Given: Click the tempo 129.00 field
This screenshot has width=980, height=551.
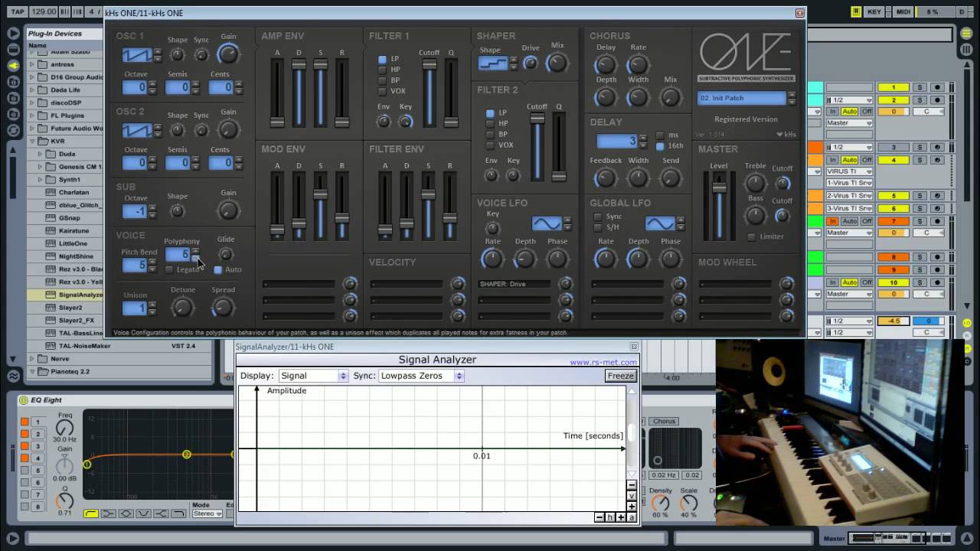Looking at the screenshot, I should pyautogui.click(x=44, y=11).
